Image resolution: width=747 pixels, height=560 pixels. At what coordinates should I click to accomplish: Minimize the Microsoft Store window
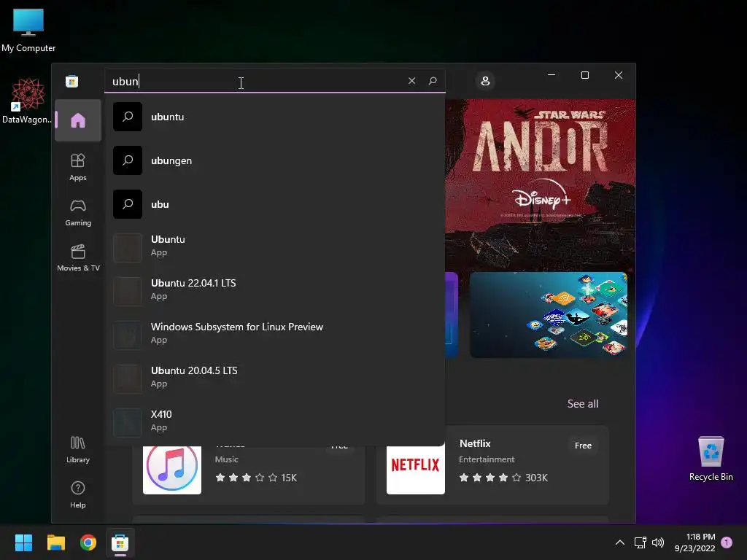(x=551, y=75)
